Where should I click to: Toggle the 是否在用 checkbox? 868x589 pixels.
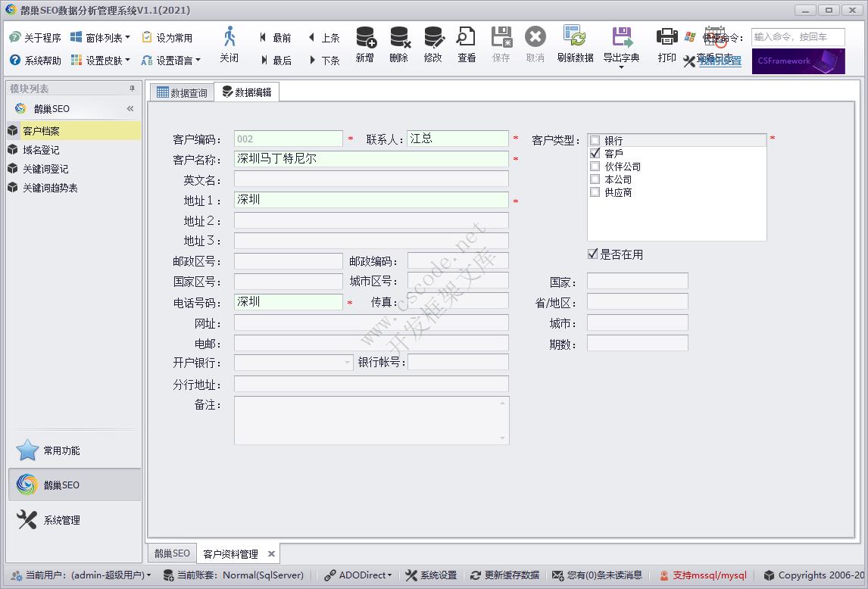coord(592,254)
